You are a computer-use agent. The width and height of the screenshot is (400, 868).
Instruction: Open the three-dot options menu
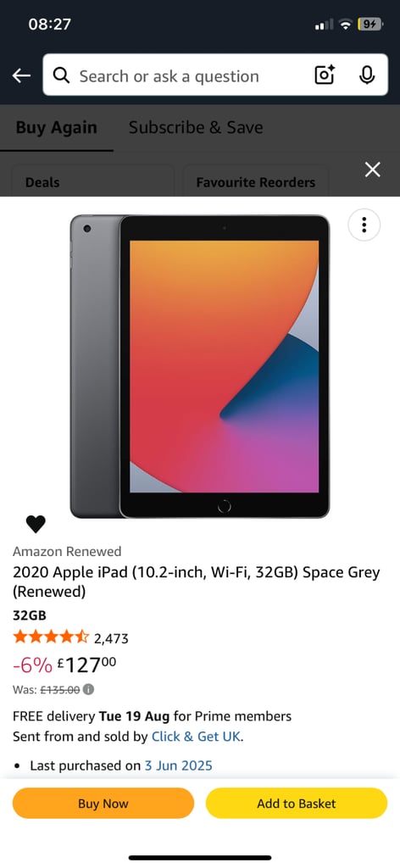click(x=364, y=225)
